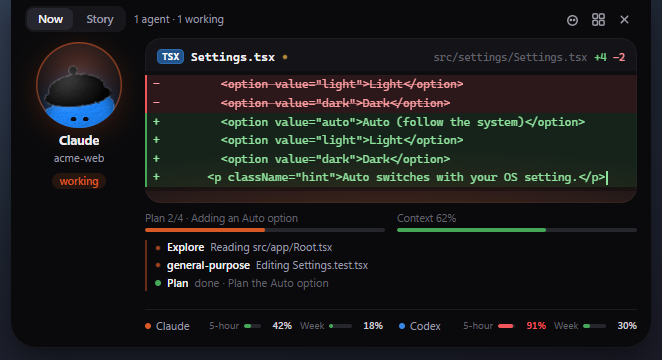Click Codex's Week 30% usage bar
Screen dimensions: 662x360
click(x=594, y=326)
